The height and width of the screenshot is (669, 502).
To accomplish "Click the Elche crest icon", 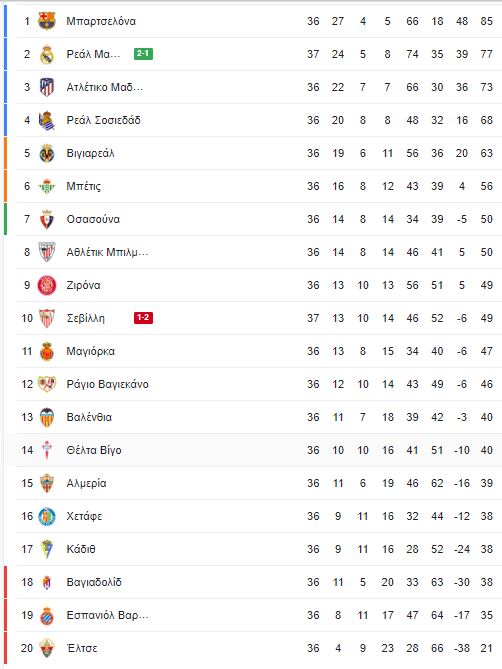I will coord(47,648).
